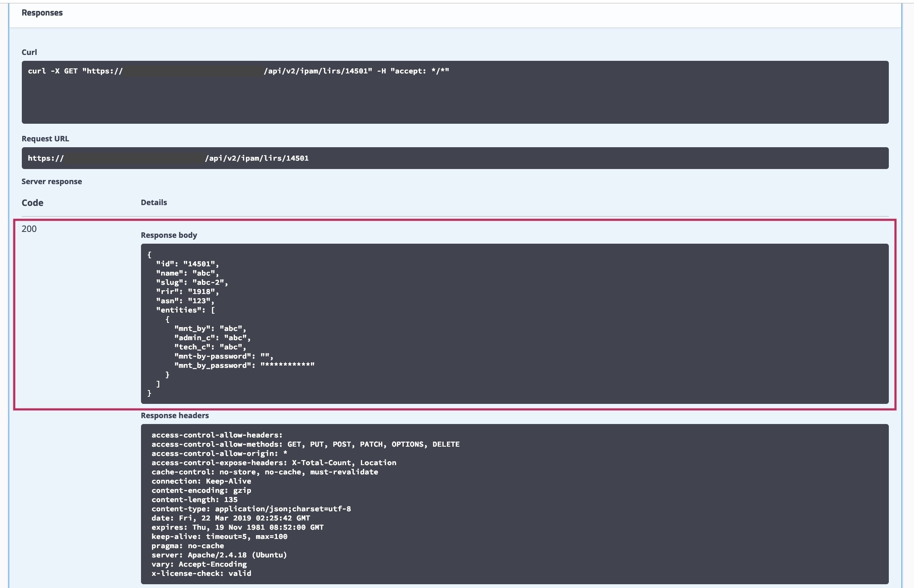Click the Request URL text box
Viewport: 914px width, 588px height.
(455, 158)
